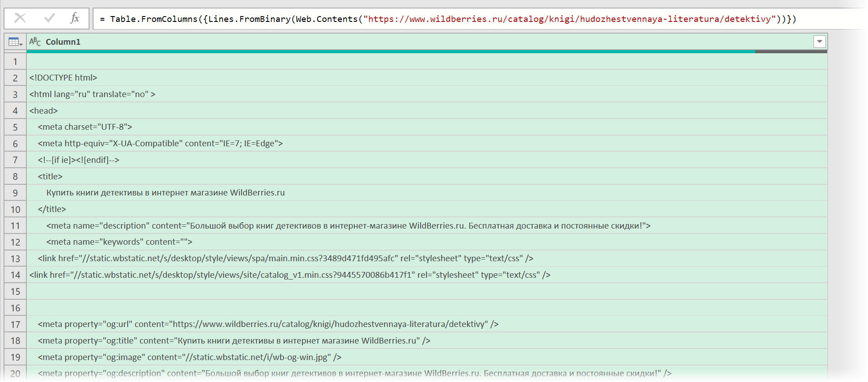The height and width of the screenshot is (382, 868).
Task: Select the empty cell in row 16
Action: [x=427, y=308]
